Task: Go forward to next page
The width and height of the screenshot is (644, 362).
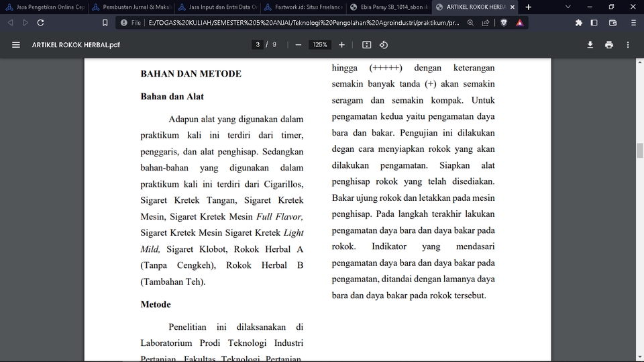Action: [x=25, y=23]
